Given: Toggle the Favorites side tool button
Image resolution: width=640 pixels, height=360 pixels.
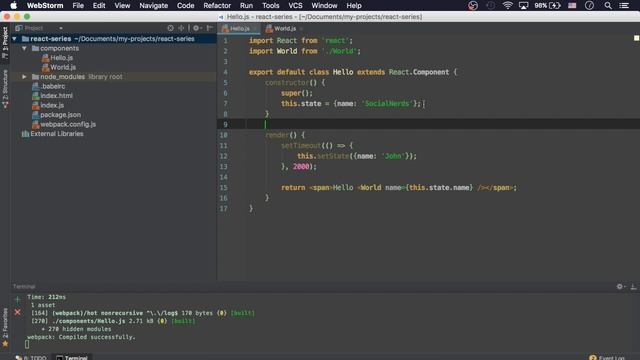Looking at the screenshot, I should point(5,328).
